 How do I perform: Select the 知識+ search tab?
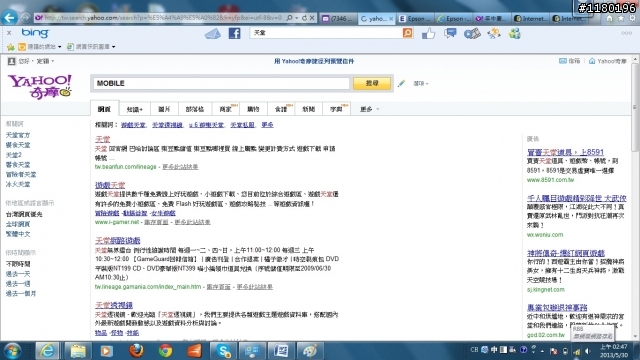pos(135,109)
